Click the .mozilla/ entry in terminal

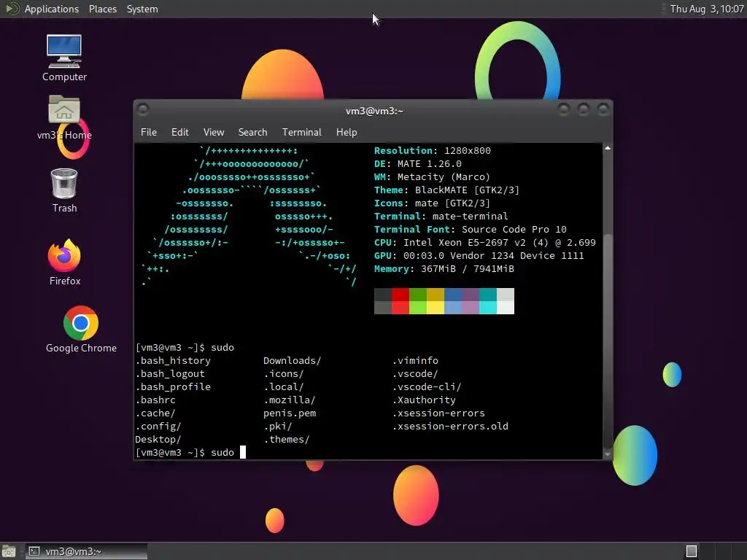coord(289,400)
